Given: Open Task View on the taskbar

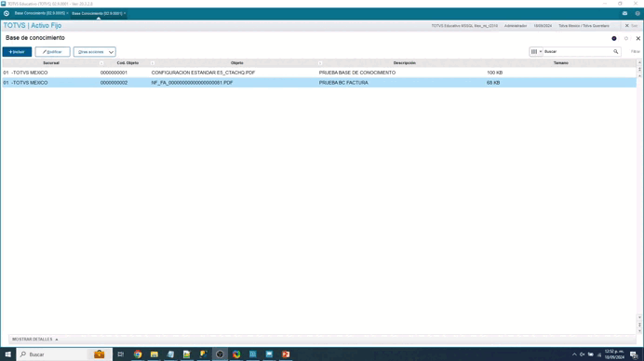Looking at the screenshot, I should [x=120, y=354].
